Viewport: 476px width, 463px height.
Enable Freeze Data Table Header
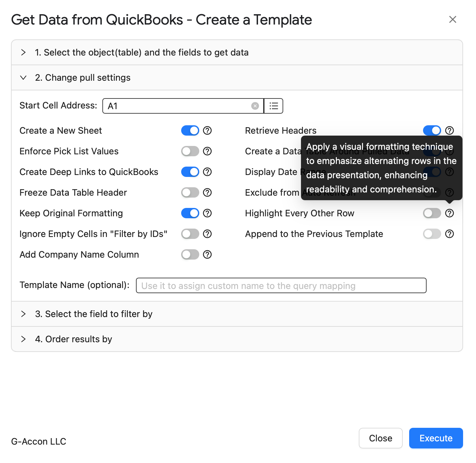pyautogui.click(x=190, y=192)
